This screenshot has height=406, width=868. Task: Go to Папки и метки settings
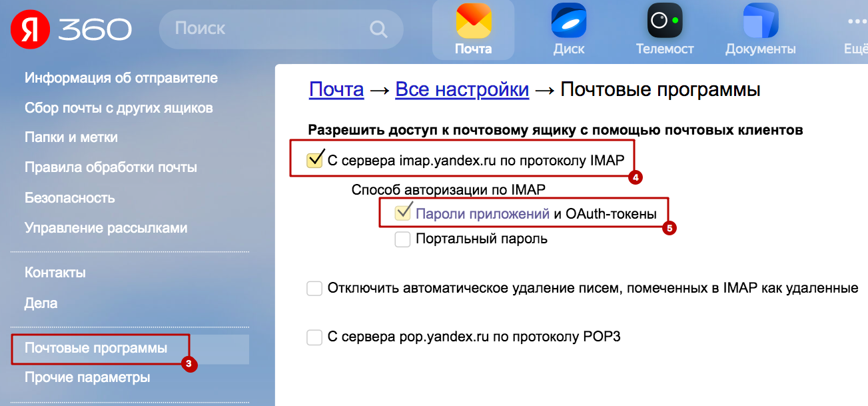71,137
